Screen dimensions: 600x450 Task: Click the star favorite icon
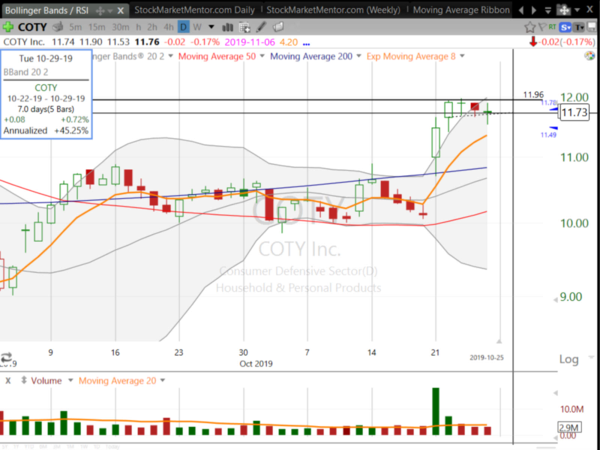pos(530,27)
